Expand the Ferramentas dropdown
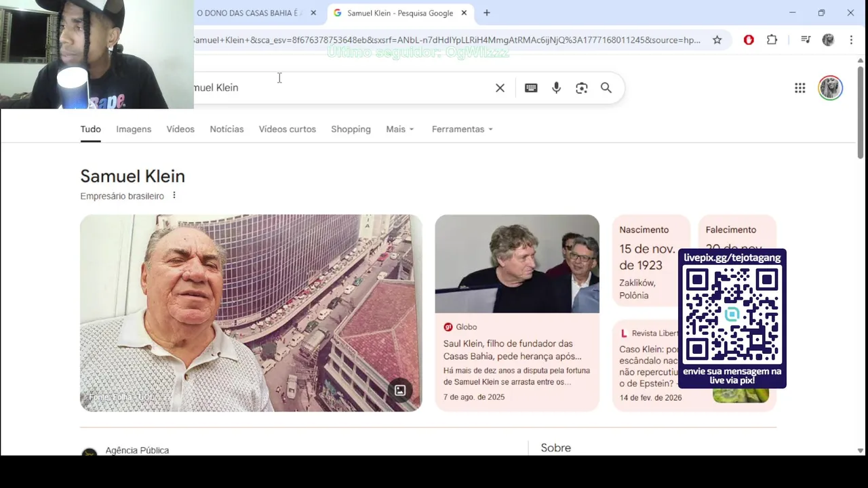The image size is (868, 488). click(462, 129)
